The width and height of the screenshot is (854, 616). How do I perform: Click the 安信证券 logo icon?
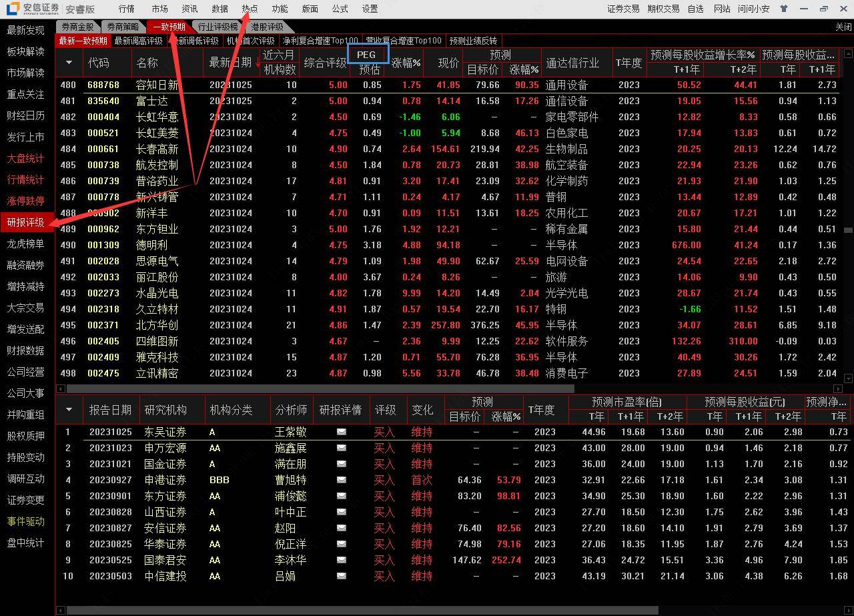(x=12, y=9)
